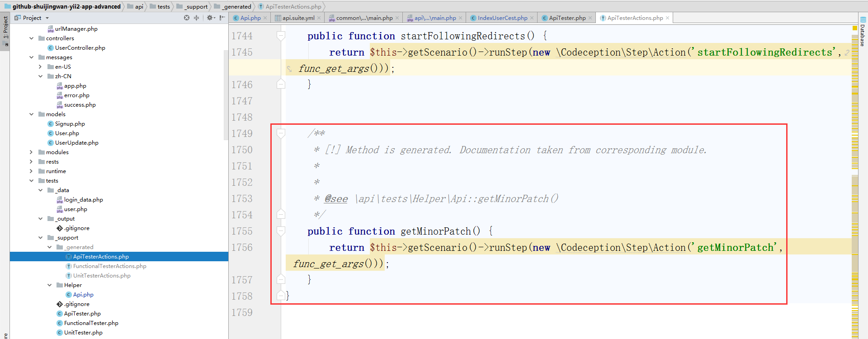Click line number 1756 in gutter
868x339 pixels.
pos(242,248)
